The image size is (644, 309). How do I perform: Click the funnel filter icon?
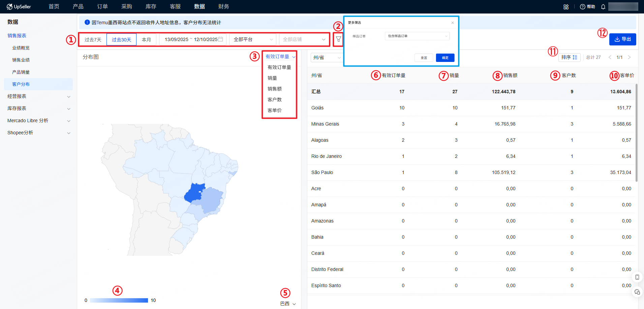click(338, 39)
